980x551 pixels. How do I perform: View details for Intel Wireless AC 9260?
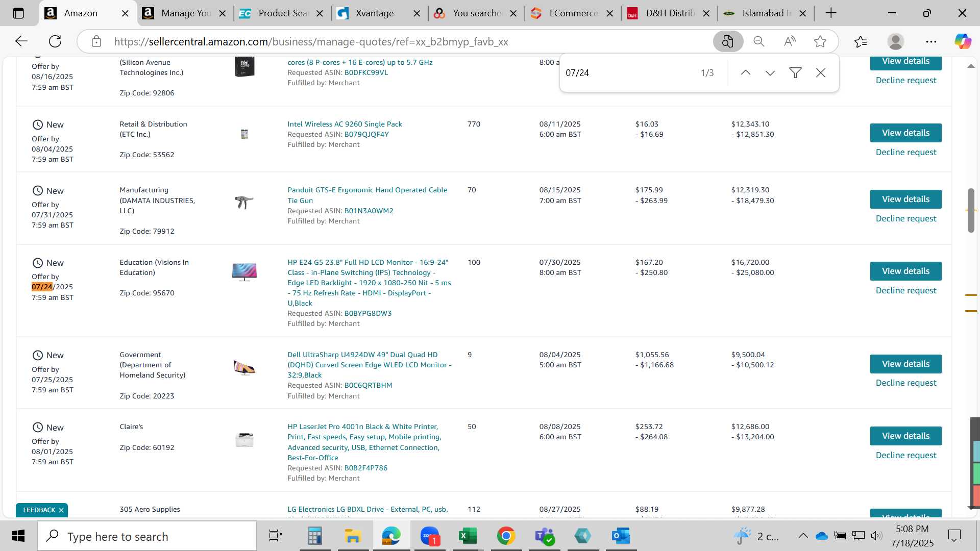(905, 133)
